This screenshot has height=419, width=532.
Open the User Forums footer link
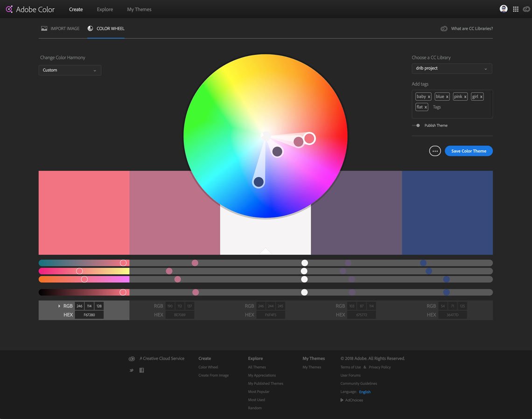click(350, 375)
